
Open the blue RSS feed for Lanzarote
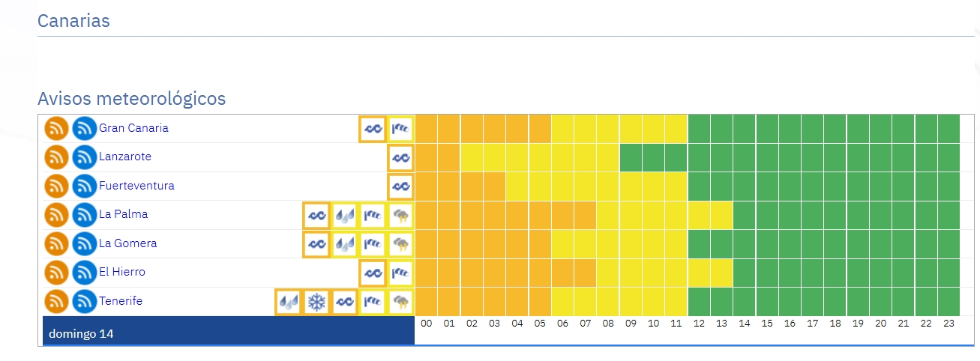coord(85,157)
